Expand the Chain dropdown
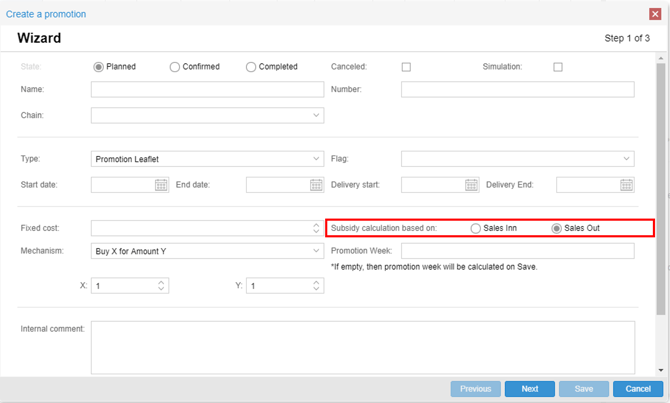 tap(316, 115)
